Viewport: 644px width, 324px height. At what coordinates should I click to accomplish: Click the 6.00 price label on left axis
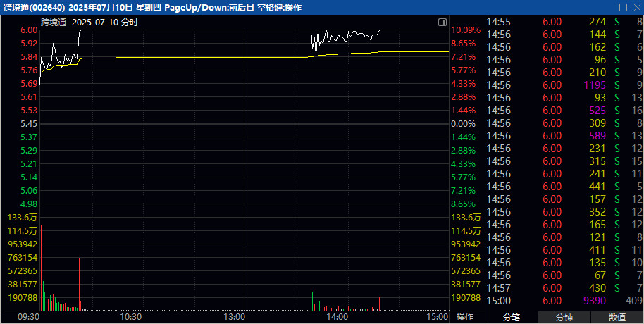pyautogui.click(x=29, y=30)
